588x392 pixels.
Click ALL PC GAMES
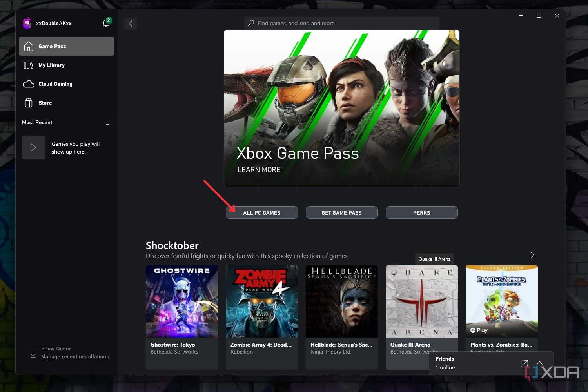(261, 212)
